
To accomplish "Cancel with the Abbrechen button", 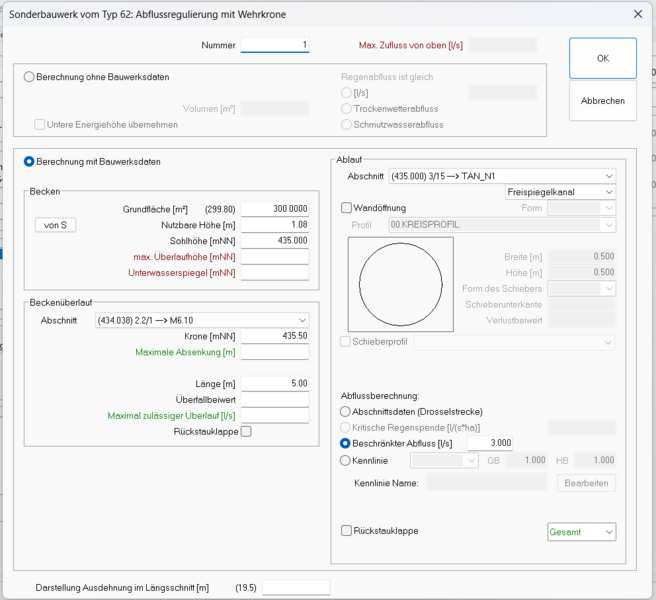I will (602, 101).
